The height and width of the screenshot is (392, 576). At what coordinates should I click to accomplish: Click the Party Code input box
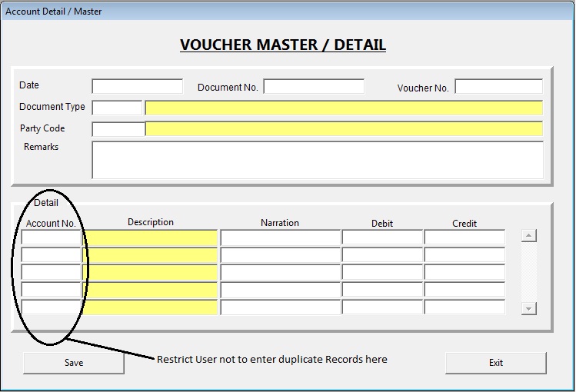coord(118,129)
